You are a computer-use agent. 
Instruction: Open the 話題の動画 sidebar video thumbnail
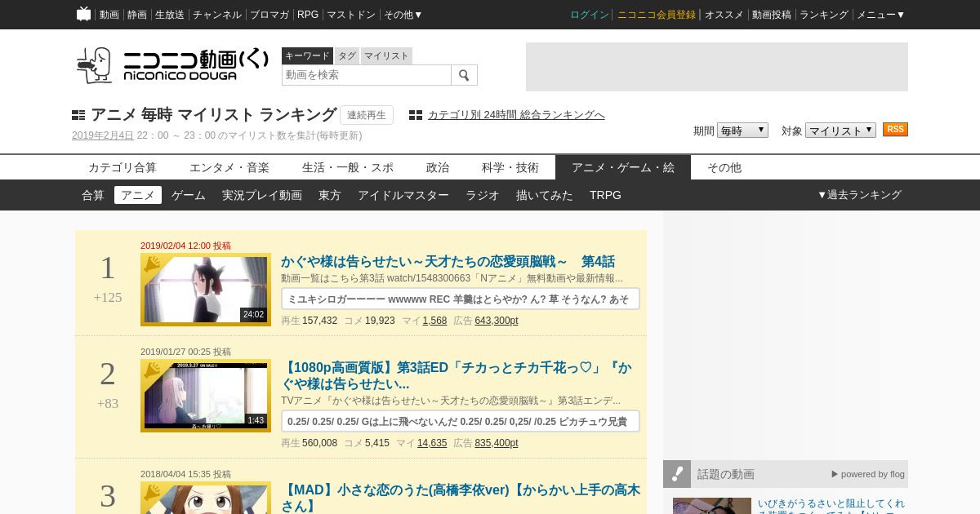pos(712,506)
